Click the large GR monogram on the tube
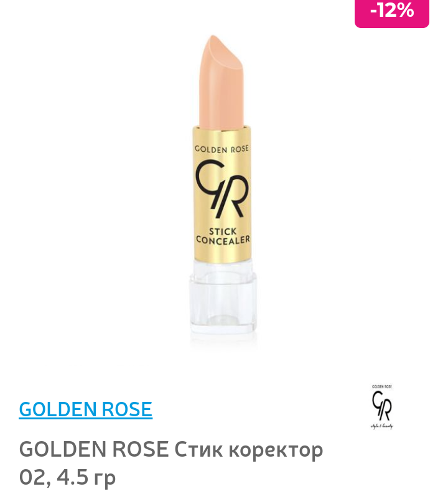This screenshot has width=448, height=494. [x=222, y=189]
